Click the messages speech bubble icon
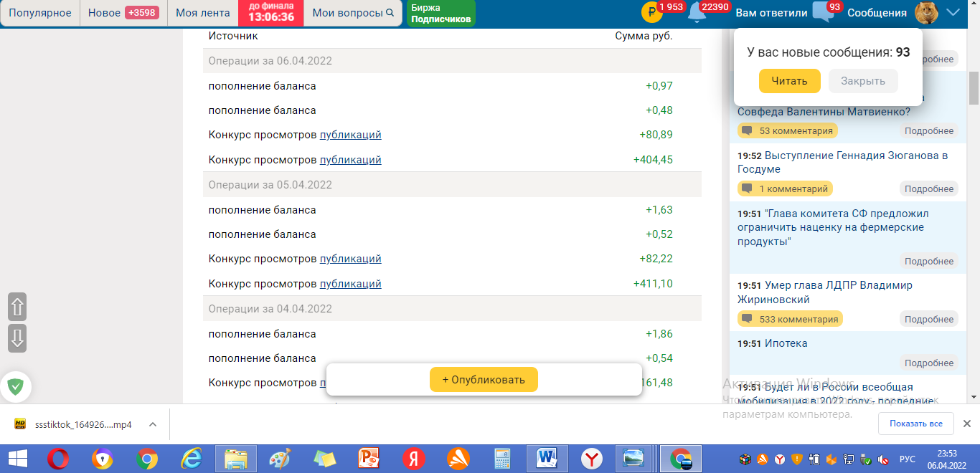 (822, 13)
